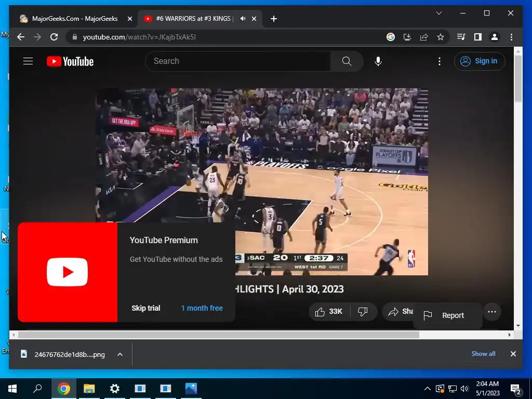Expand options for the downloaded png
Viewport: 532px width, 399px height.
point(120,354)
